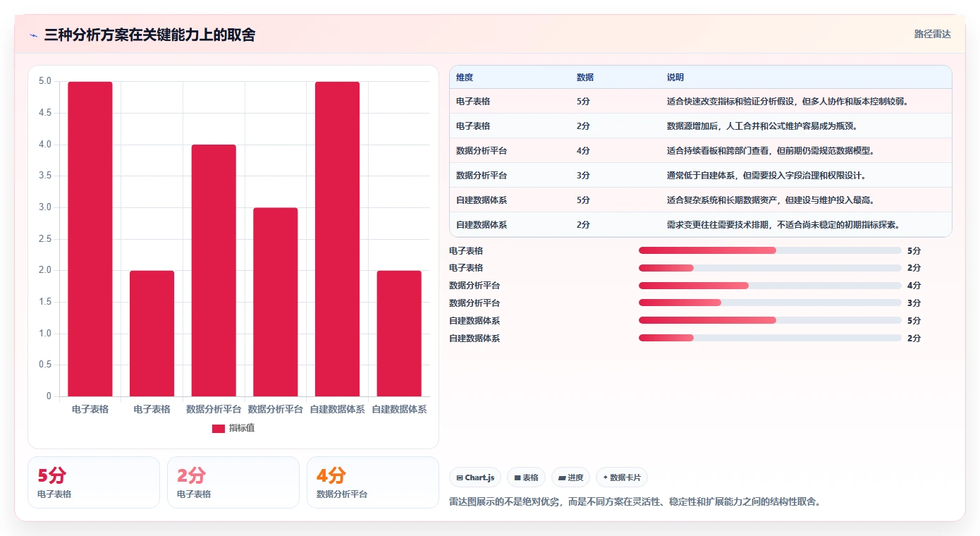Screen dimensions: 980x536
Task: Click the footer note starting 雷达图展示的不是绝对优劣
Action: [x=635, y=502]
